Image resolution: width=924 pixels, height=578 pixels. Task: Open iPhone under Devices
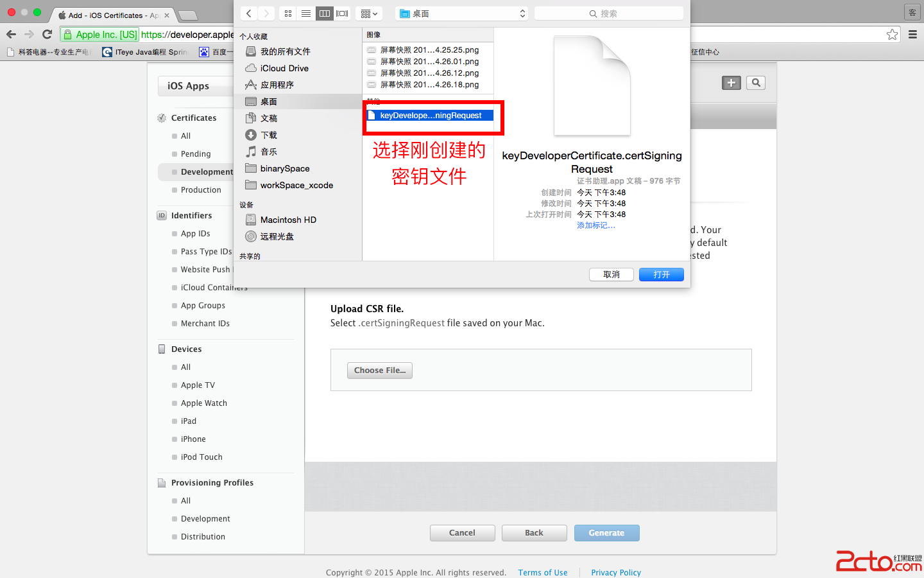[x=193, y=439]
